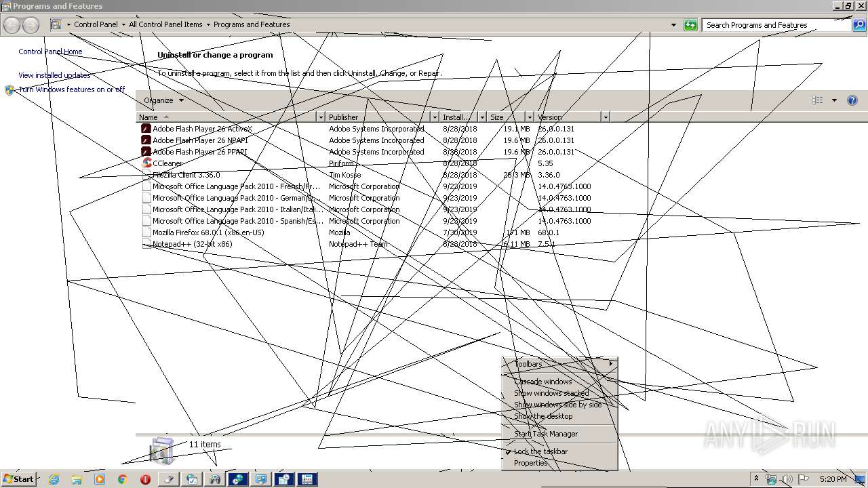Click version 68.0.1 cell
Viewport: 868px width, 488px height.
(x=548, y=232)
